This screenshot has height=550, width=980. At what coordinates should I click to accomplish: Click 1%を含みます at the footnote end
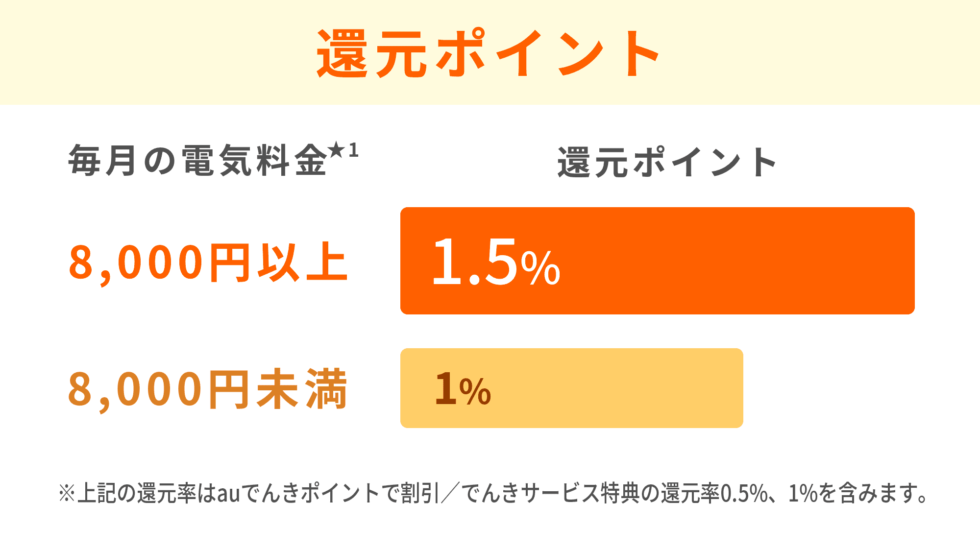point(857,493)
